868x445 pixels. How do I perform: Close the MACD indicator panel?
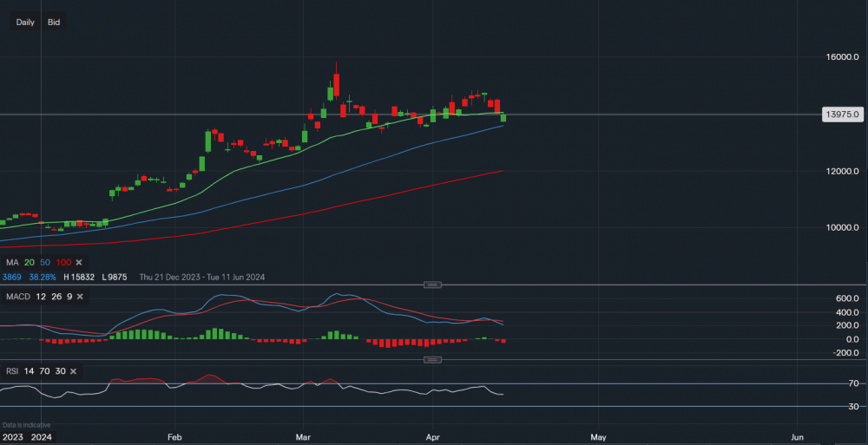[x=81, y=298]
